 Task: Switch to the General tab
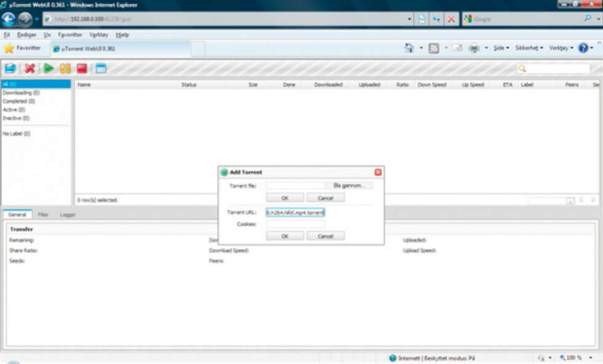pos(17,215)
